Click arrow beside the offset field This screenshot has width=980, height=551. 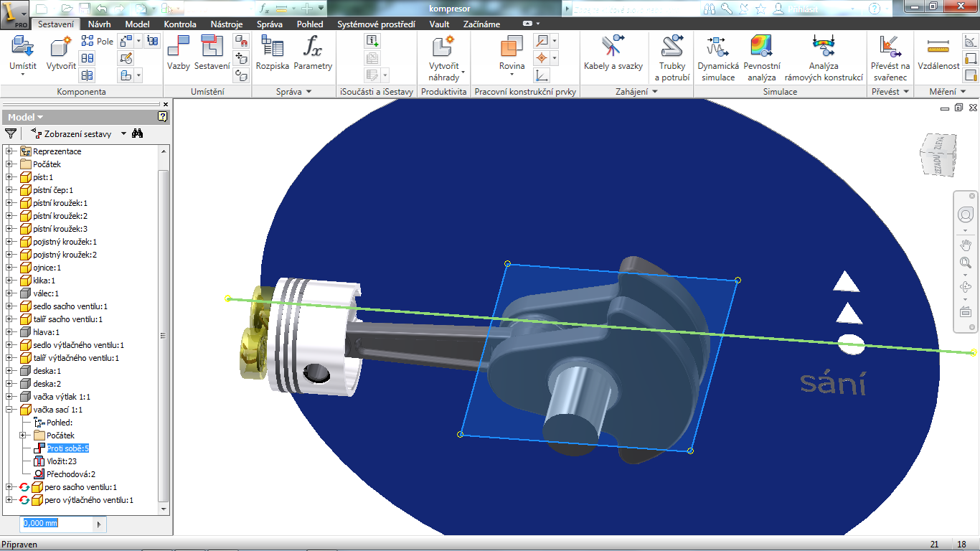click(100, 524)
